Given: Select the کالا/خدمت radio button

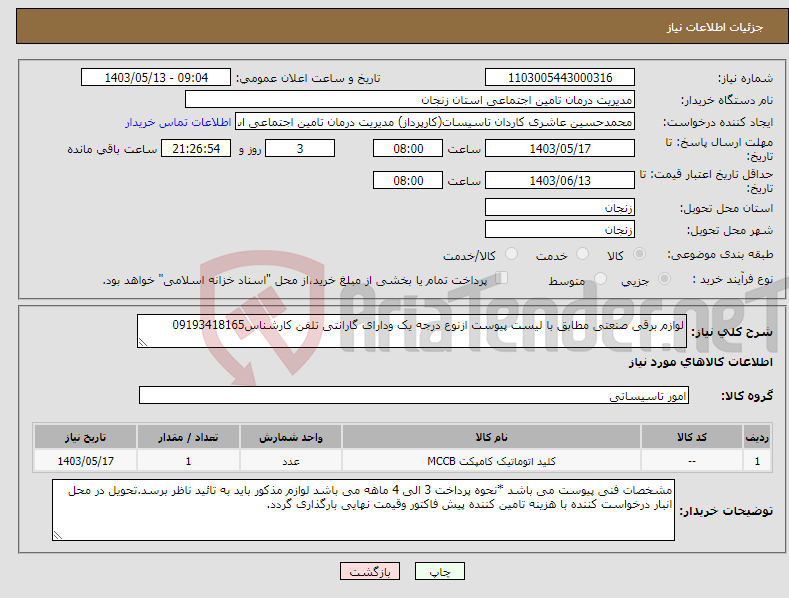Looking at the screenshot, I should point(511,254).
